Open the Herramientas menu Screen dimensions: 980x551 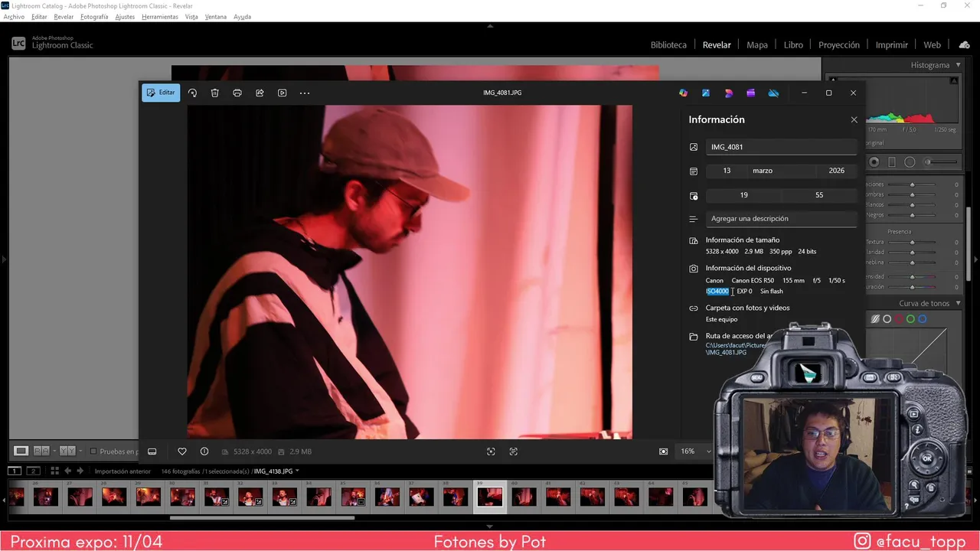(160, 17)
